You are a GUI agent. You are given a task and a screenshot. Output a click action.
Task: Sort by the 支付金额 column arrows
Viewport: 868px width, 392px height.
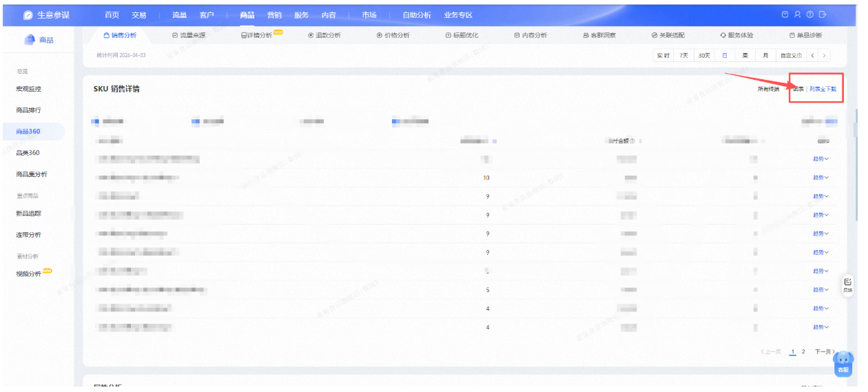click(641, 141)
